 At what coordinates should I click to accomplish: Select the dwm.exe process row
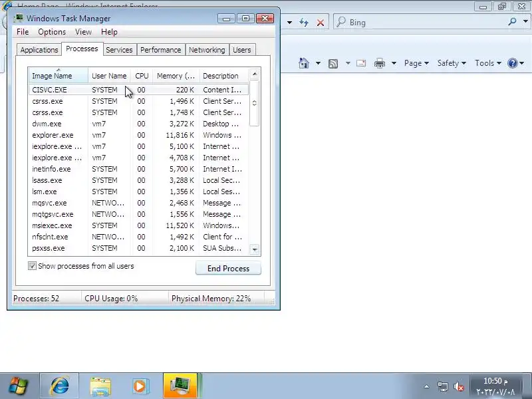pyautogui.click(x=138, y=124)
